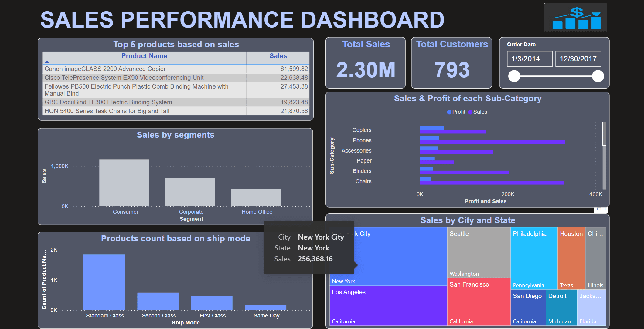
Task: Click the right handle of date slider
Action: pyautogui.click(x=598, y=76)
